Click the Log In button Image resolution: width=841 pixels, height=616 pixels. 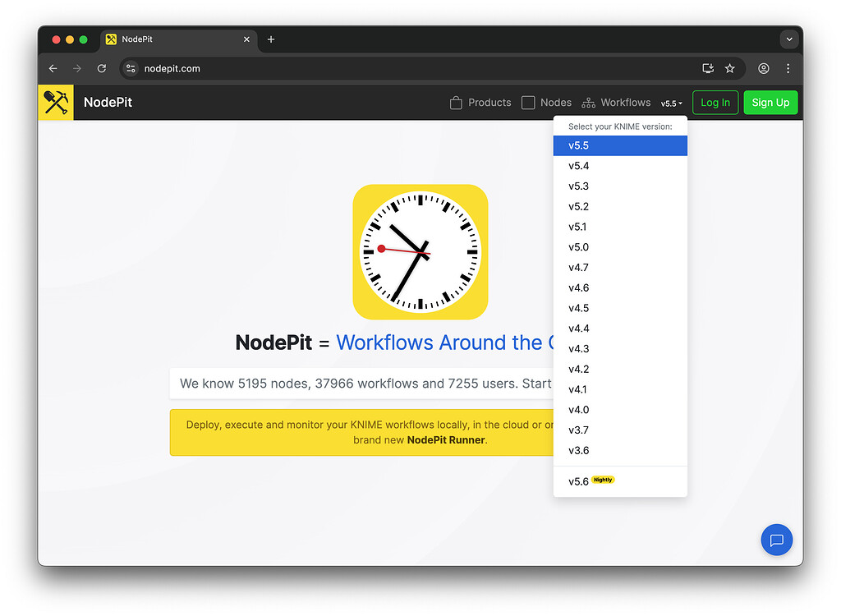coord(715,102)
